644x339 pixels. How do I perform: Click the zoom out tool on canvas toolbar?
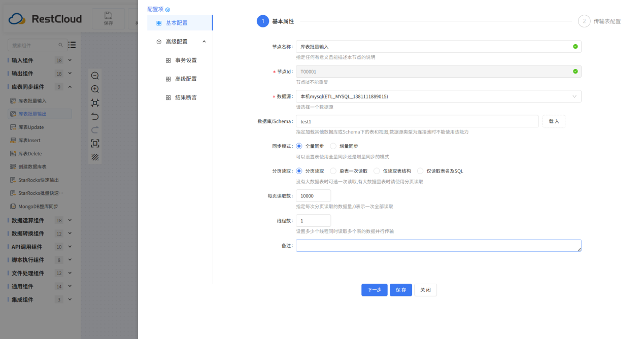[95, 75]
